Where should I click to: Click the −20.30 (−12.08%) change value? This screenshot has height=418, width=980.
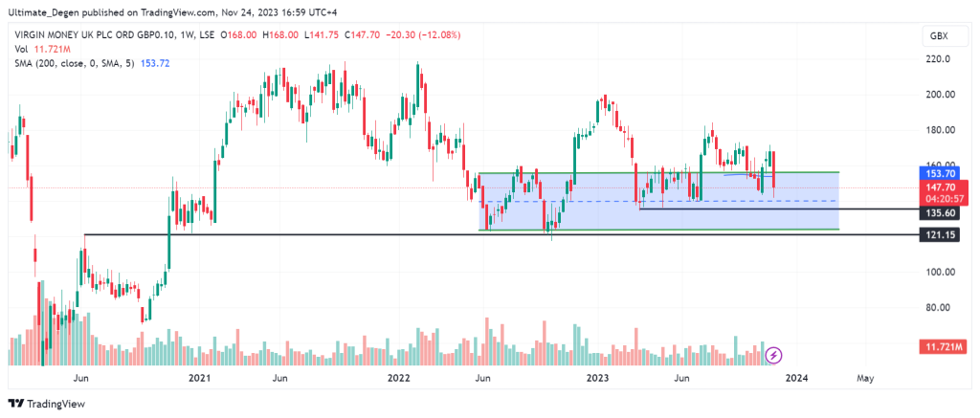[x=425, y=35]
